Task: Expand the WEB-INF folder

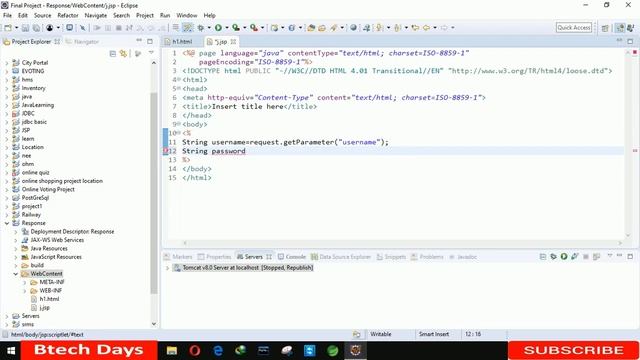Action: (24, 291)
